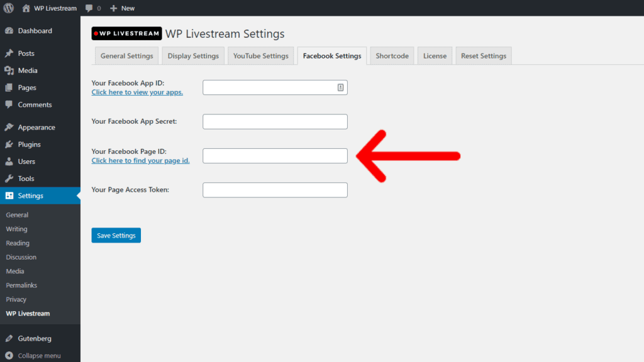The width and height of the screenshot is (644, 362).
Task: Open the WP Livestream site name link
Action: (x=55, y=8)
